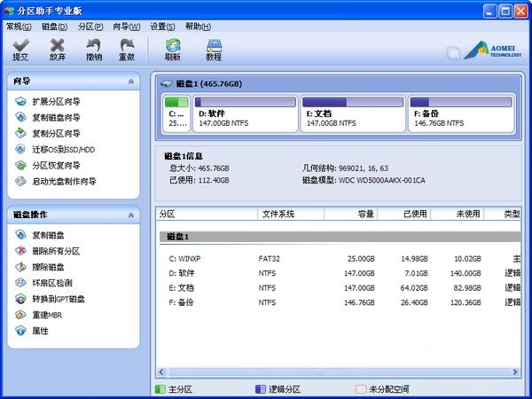Viewport: 532px width, 399px height.
Task: Click the 坏扇区检测 link text
Action: pyautogui.click(x=52, y=283)
